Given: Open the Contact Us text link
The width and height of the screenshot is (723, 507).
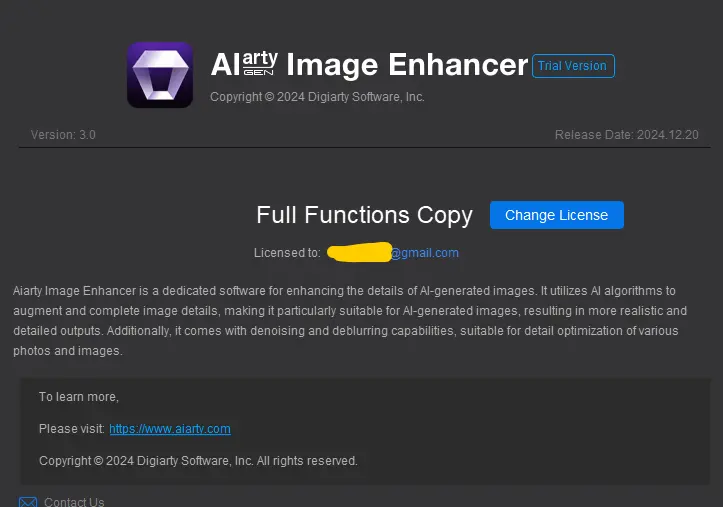Looking at the screenshot, I should coord(74,501).
